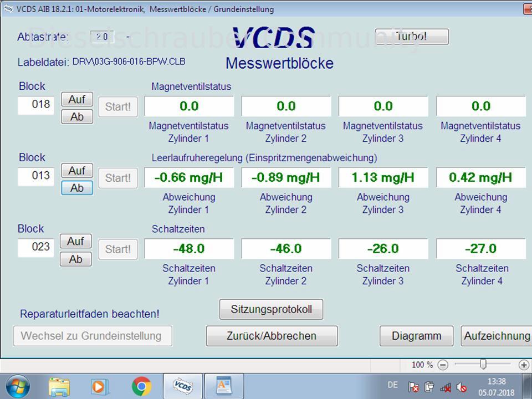Click the Leerlaufruheregelung (Einspritzmengenabweichung) heading

tap(264, 158)
